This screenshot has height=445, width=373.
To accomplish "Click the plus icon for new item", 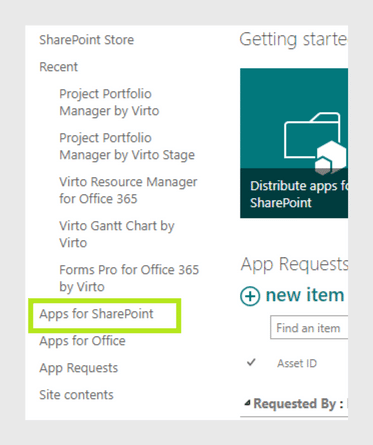I will [x=250, y=296].
